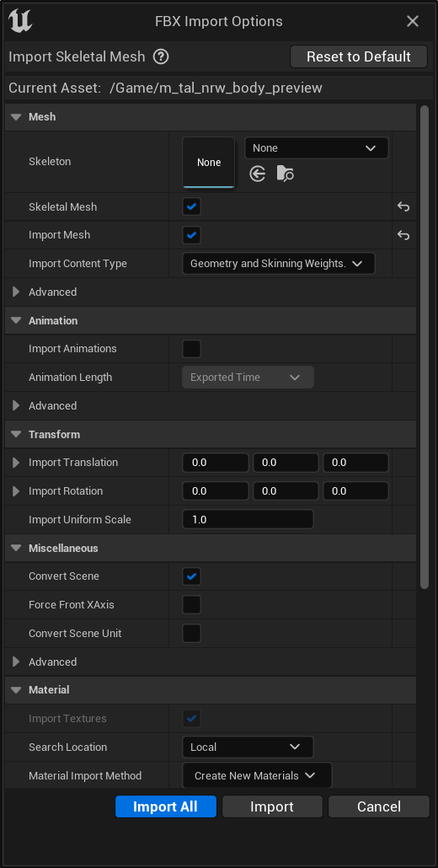Viewport: 438px width, 868px height.
Task: Open the Material Import Method dropdown
Action: coord(257,775)
